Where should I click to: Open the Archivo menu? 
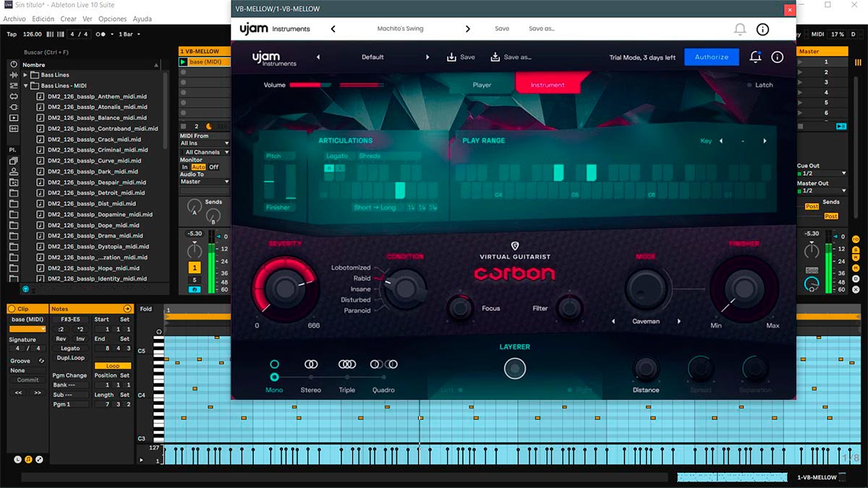14,19
